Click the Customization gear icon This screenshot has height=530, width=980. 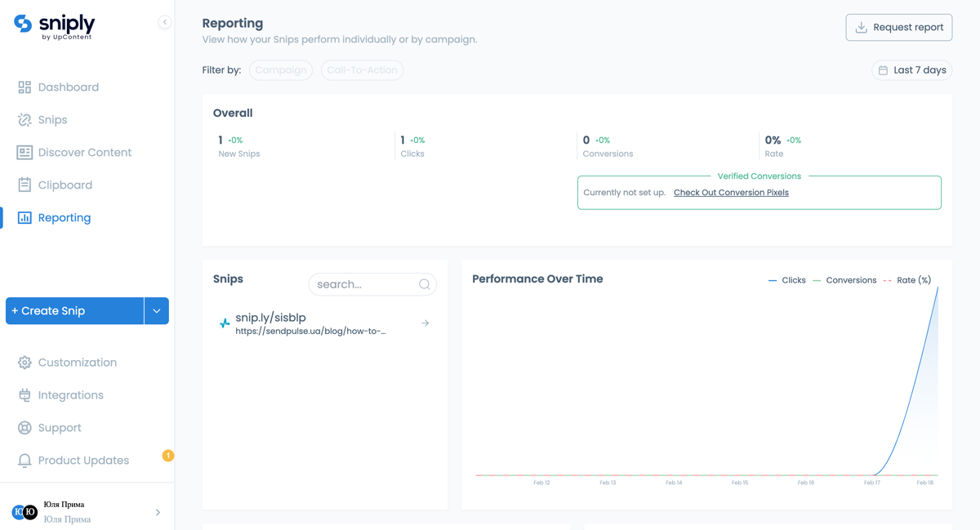click(x=24, y=363)
